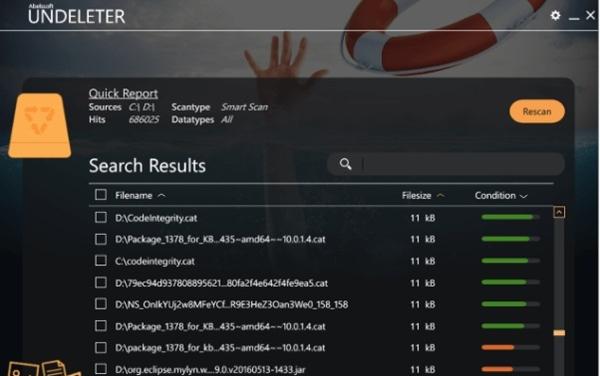
Task: Toggle the Filesize column sort arrow
Action: 440,195
